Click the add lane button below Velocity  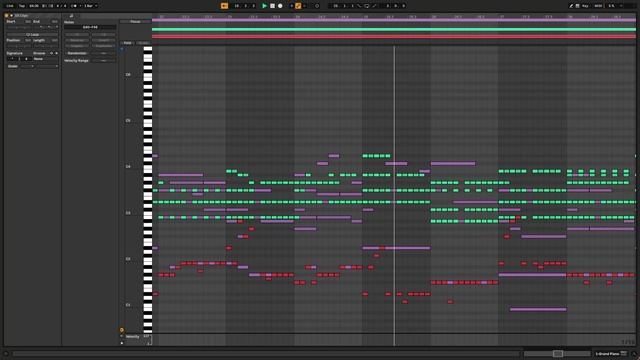[122, 343]
